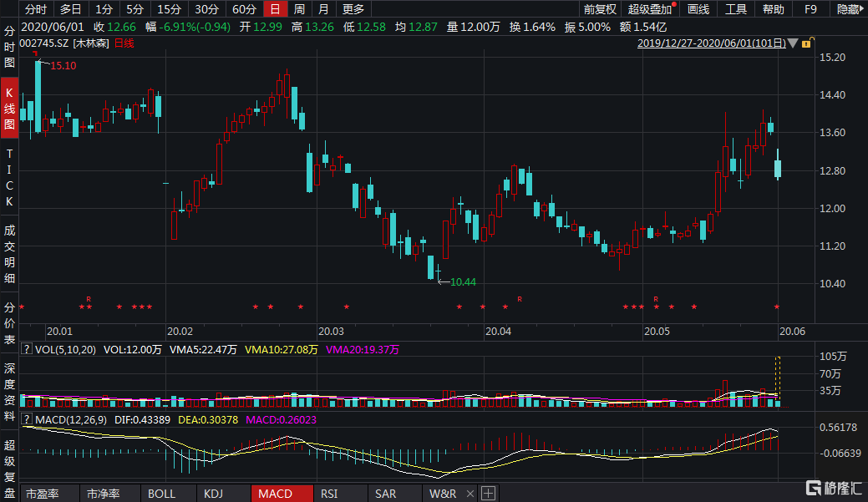Screen dimensions: 868x502
Task: Switch to 分时图 view in sidebar
Action: [x=10, y=47]
